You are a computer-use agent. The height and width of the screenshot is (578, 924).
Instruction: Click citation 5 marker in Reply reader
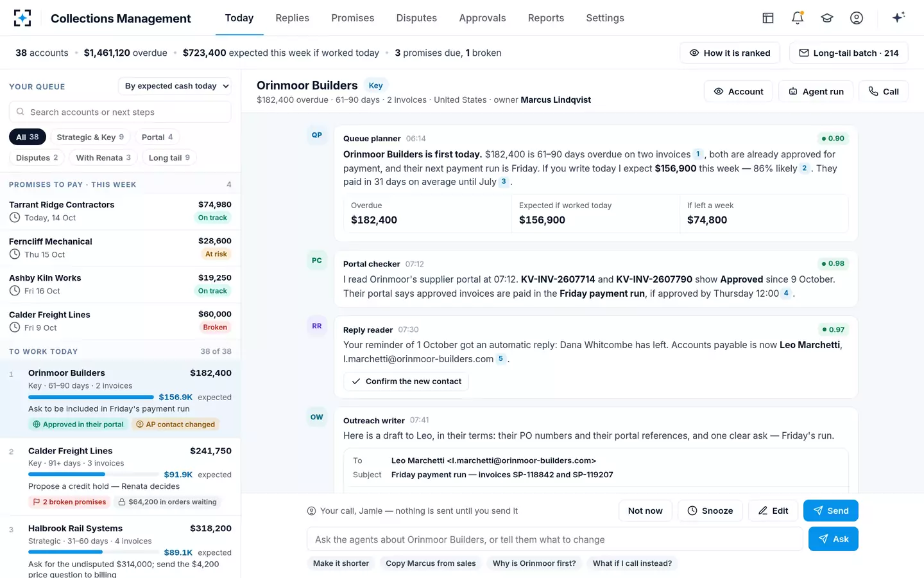[x=501, y=359]
